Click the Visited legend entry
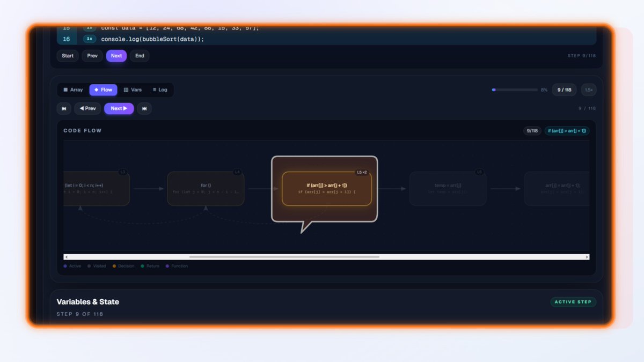 point(97,266)
